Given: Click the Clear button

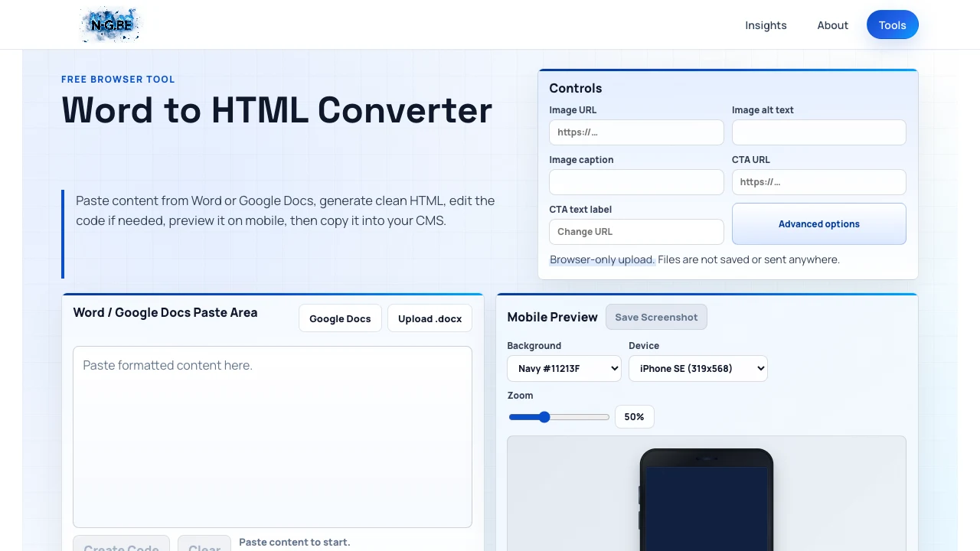Looking at the screenshot, I should pyautogui.click(x=204, y=544).
